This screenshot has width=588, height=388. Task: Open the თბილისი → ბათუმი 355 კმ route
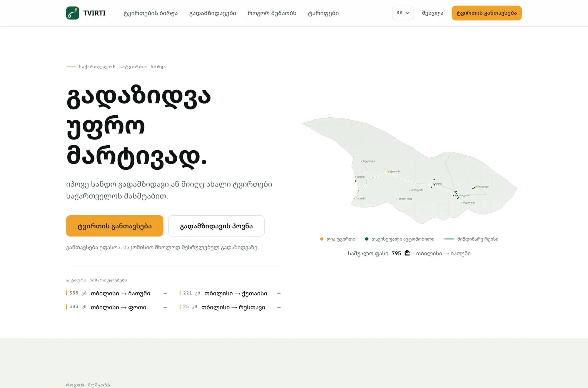click(x=117, y=293)
